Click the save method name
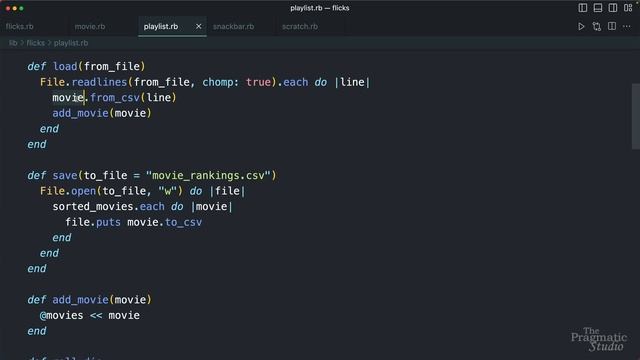The image size is (640, 360). [x=65, y=176]
